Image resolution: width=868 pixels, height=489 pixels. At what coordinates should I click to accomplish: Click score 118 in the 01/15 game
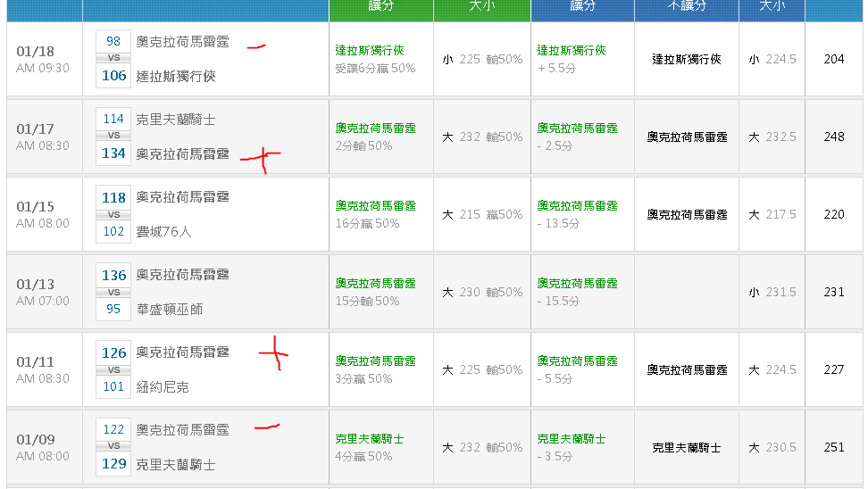coord(113,197)
